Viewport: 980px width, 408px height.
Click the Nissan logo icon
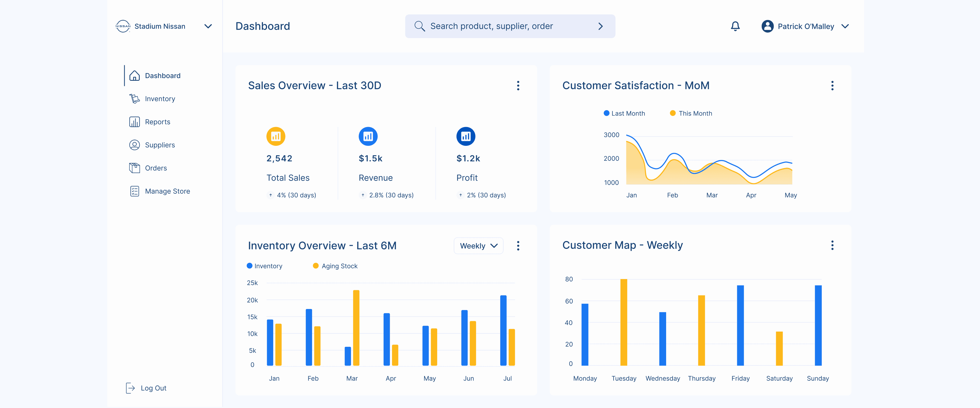123,26
